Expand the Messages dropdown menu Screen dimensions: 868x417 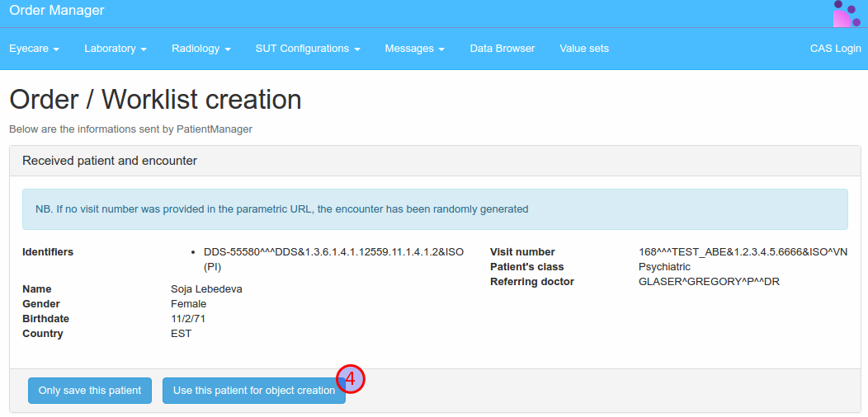coord(414,49)
